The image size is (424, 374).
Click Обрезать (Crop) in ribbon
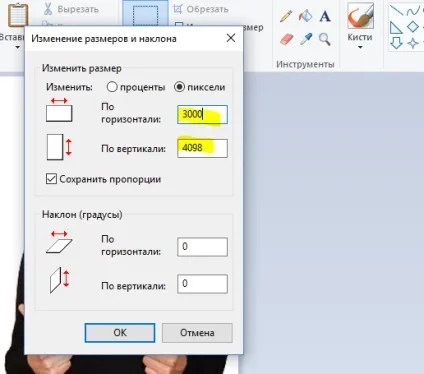(201, 9)
